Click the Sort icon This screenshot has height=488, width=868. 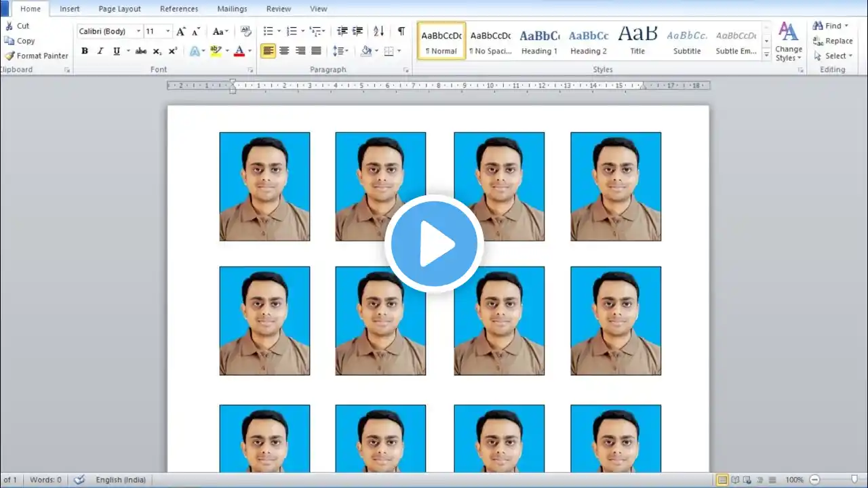coord(378,31)
